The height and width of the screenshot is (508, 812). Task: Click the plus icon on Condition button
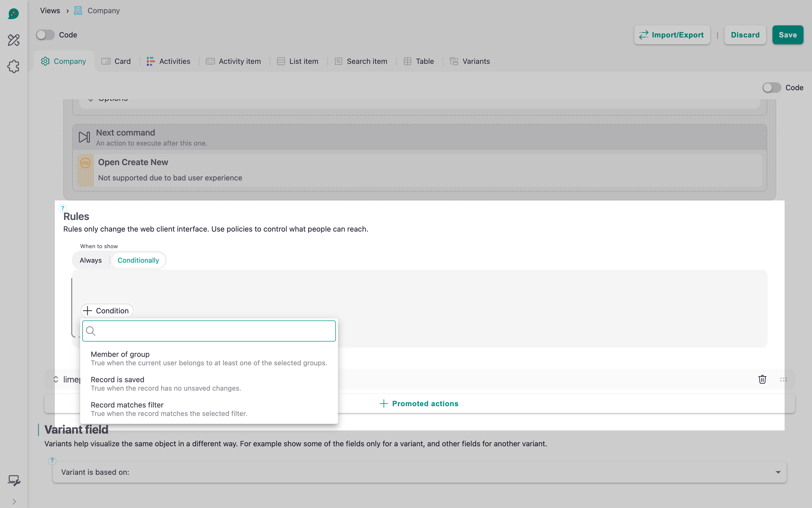click(87, 310)
